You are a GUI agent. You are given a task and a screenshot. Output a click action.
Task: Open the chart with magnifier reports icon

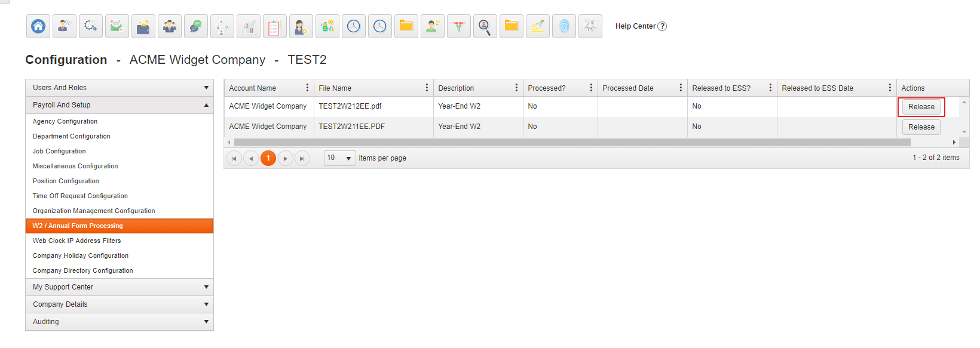click(249, 26)
